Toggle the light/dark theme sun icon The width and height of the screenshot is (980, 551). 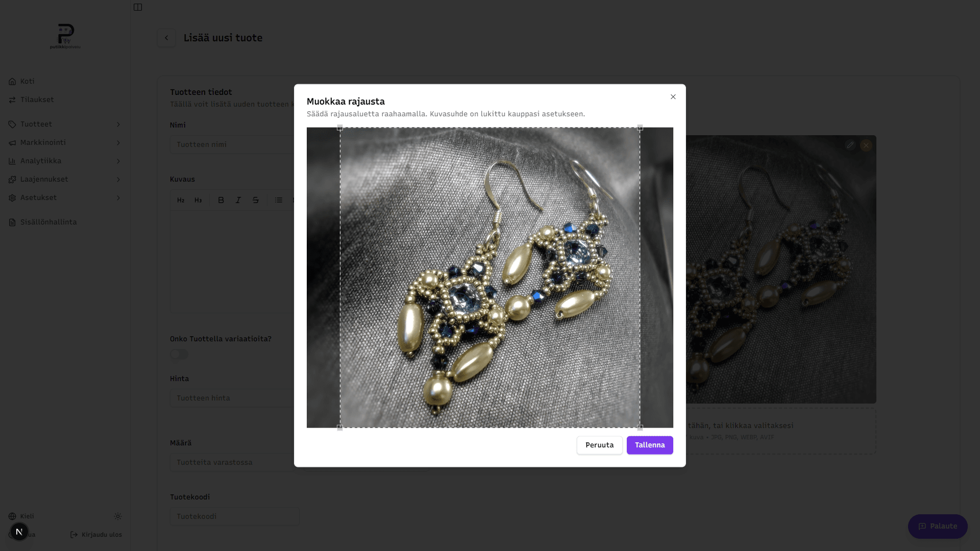coord(118,516)
